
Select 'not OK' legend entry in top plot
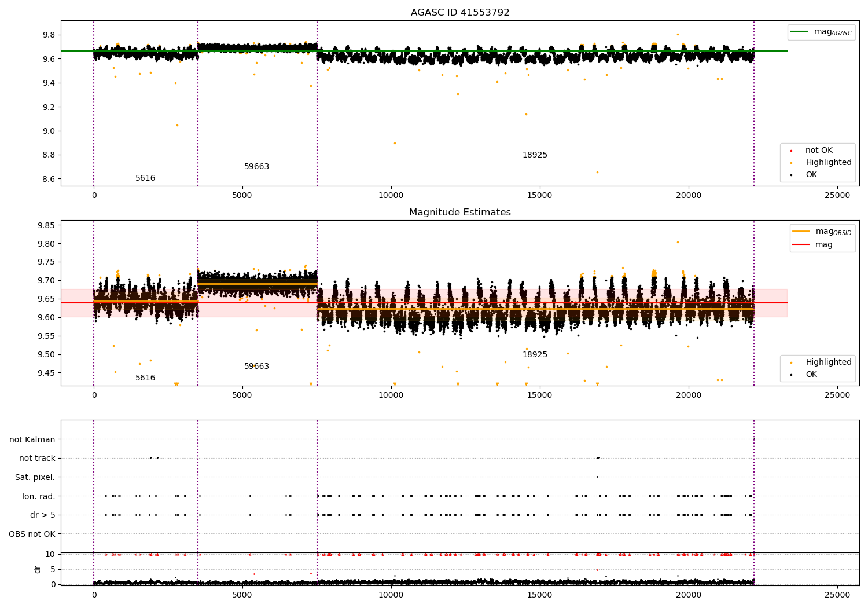819,151
